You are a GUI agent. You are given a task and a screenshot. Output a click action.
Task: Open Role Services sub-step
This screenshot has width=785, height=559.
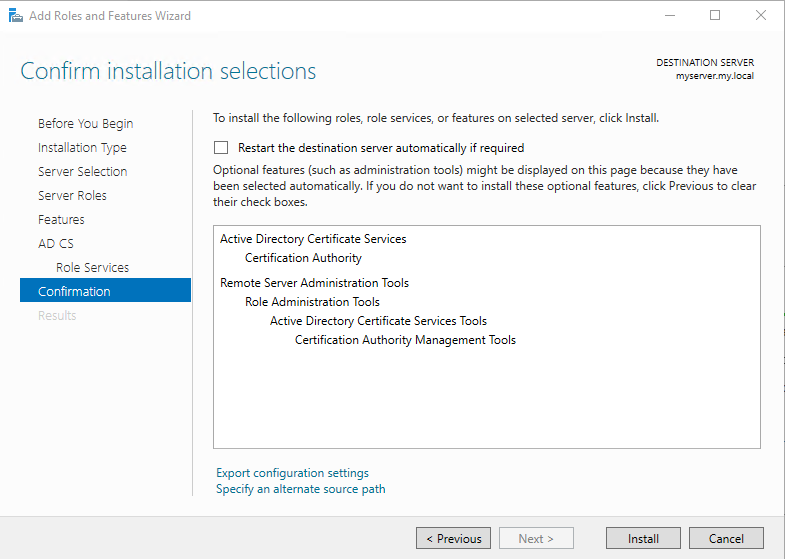[x=92, y=268]
